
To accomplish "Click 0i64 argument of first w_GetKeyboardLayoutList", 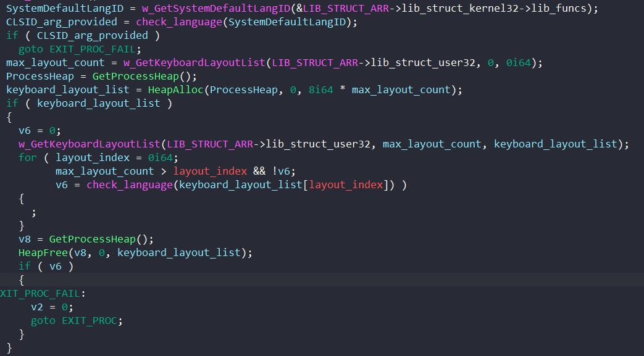I will [x=518, y=63].
